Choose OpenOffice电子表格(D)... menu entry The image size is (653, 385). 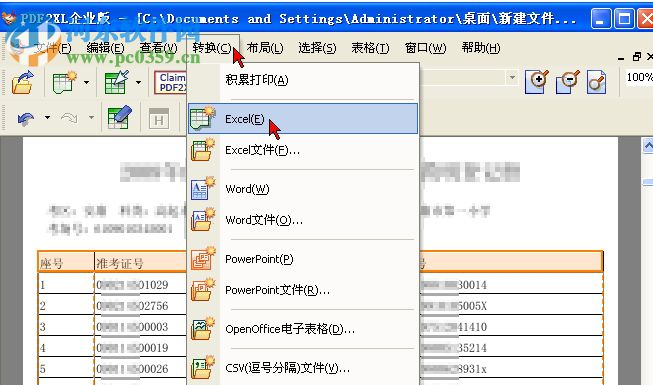303,329
